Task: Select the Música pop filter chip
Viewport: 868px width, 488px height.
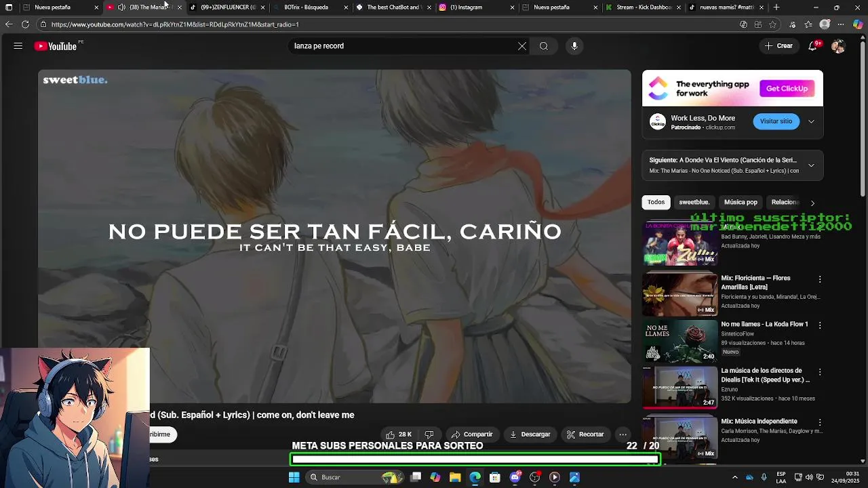Action: pyautogui.click(x=741, y=202)
